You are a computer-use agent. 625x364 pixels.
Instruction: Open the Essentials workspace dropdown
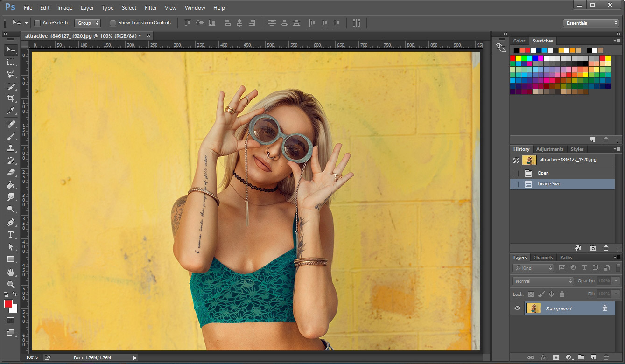click(x=591, y=23)
